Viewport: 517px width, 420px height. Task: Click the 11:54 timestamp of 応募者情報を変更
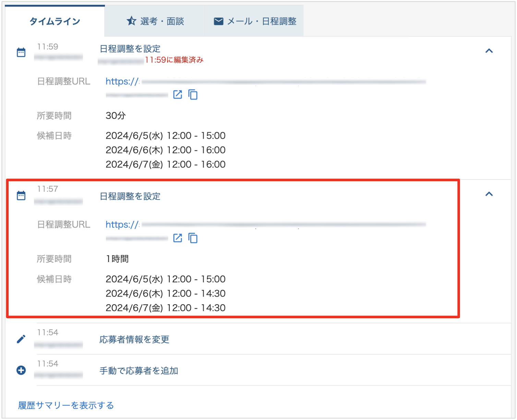pyautogui.click(x=48, y=332)
